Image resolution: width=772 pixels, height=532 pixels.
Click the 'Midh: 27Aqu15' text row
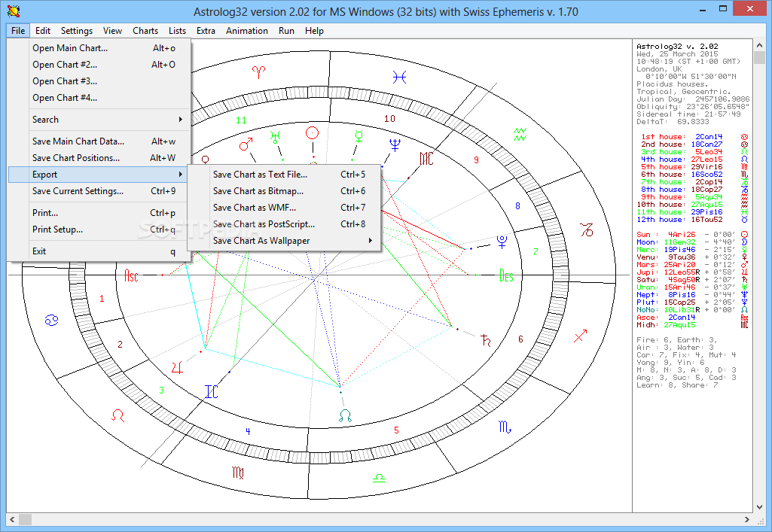(x=692, y=324)
